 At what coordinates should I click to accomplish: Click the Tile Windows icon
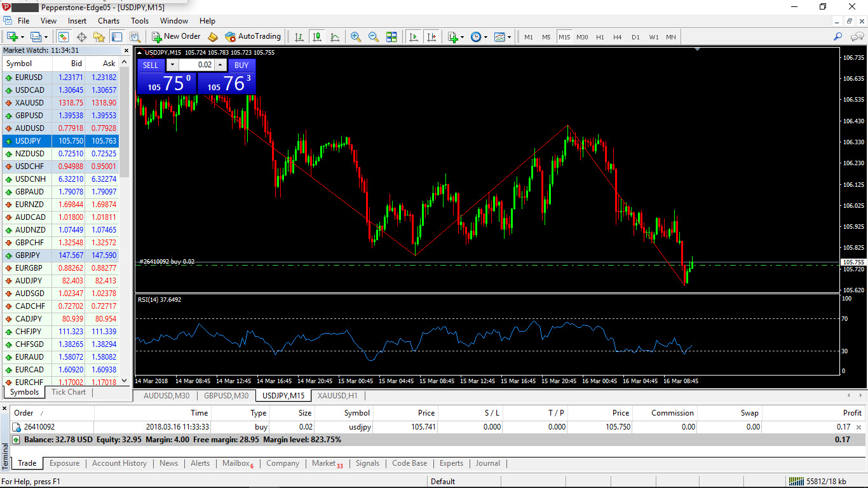coord(391,37)
